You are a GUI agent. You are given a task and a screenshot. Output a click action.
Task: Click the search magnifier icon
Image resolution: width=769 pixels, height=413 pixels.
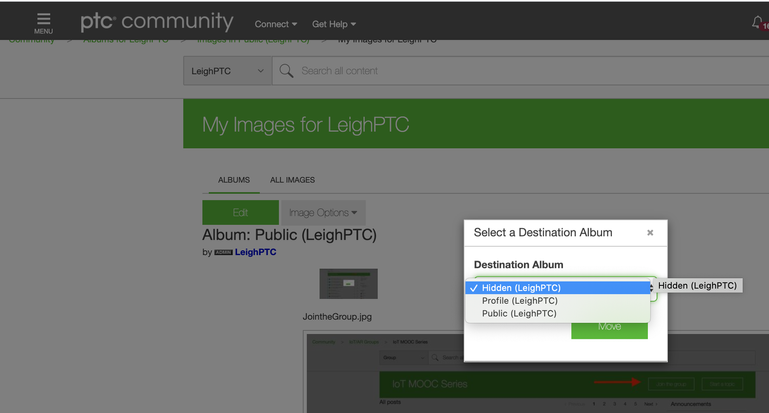click(x=287, y=71)
